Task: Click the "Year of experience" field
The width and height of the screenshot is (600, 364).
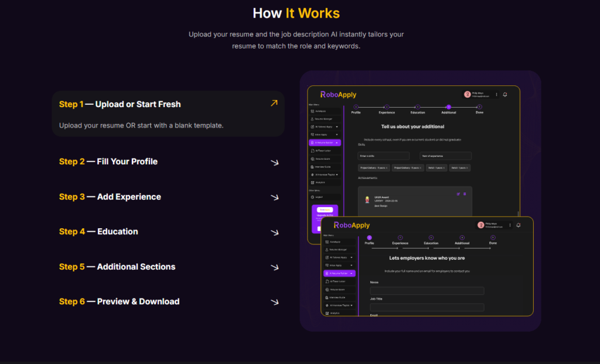Action: click(445, 156)
